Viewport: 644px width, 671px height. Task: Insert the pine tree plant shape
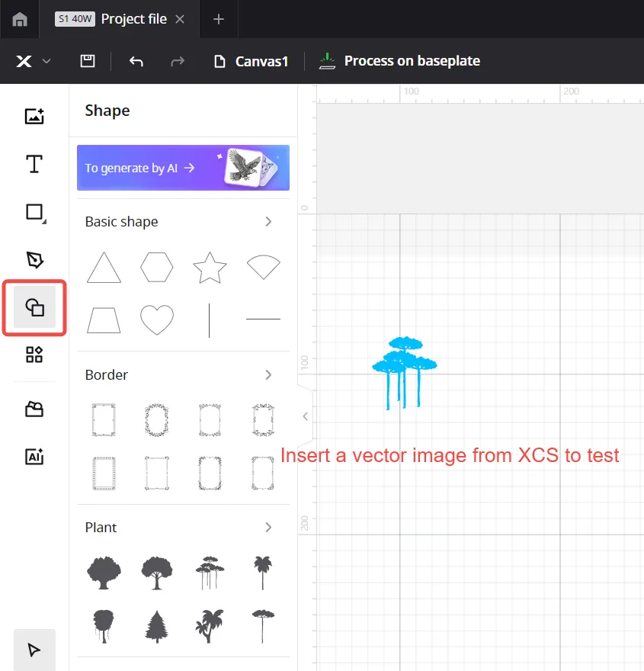[156, 627]
